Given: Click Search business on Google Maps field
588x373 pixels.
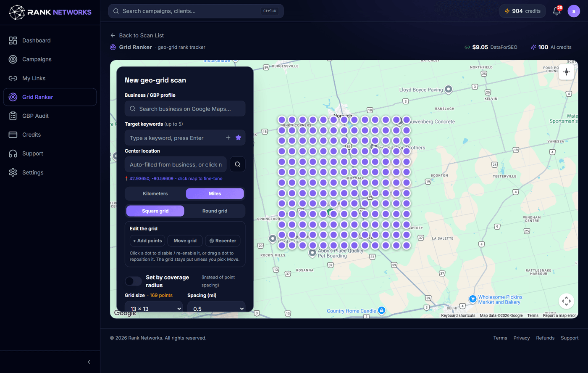Looking at the screenshot, I should (x=185, y=108).
